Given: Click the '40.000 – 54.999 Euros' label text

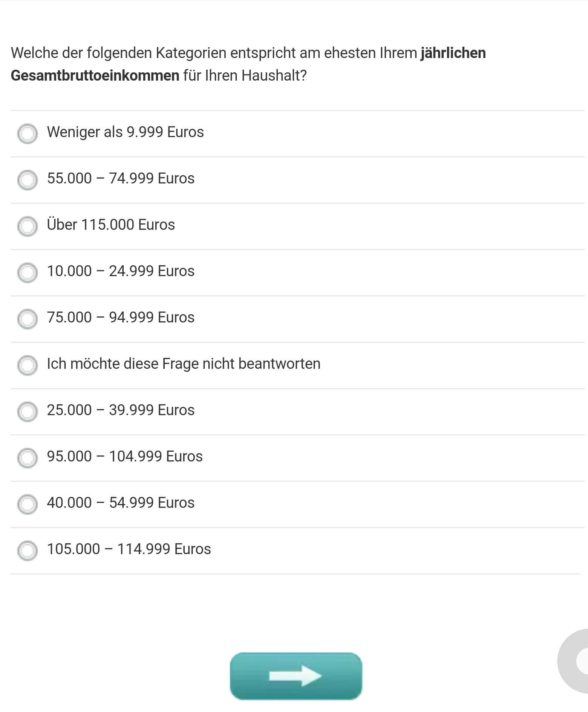Looking at the screenshot, I should click(x=121, y=503).
